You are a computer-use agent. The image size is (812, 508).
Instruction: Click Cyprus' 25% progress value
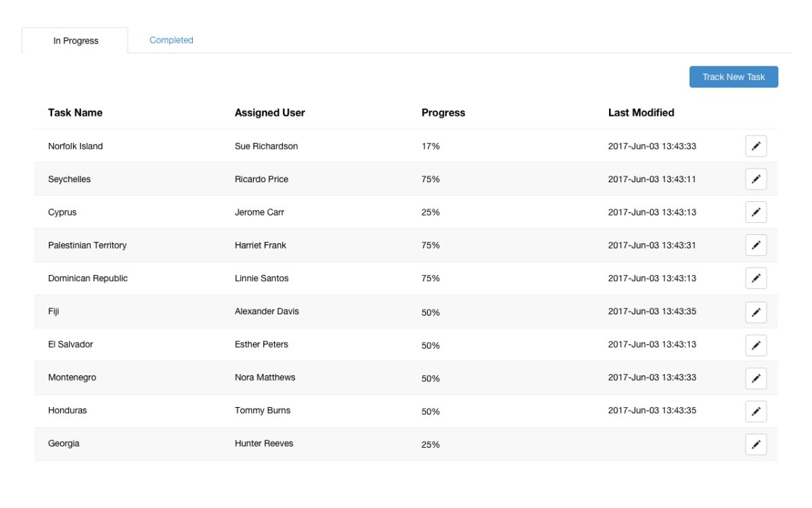click(x=430, y=212)
